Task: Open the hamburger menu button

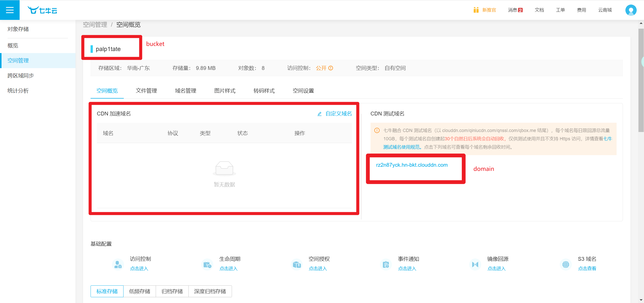Action: tap(10, 10)
